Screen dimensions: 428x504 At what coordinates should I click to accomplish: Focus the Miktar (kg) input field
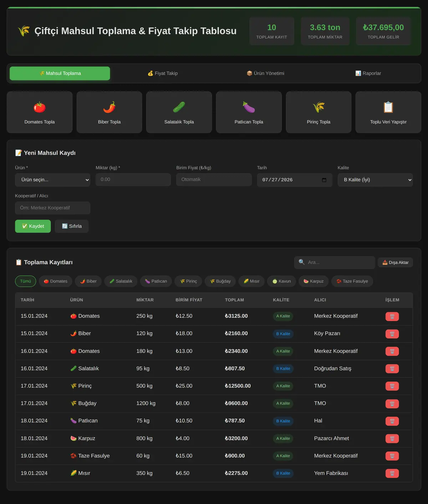pyautogui.click(x=133, y=179)
